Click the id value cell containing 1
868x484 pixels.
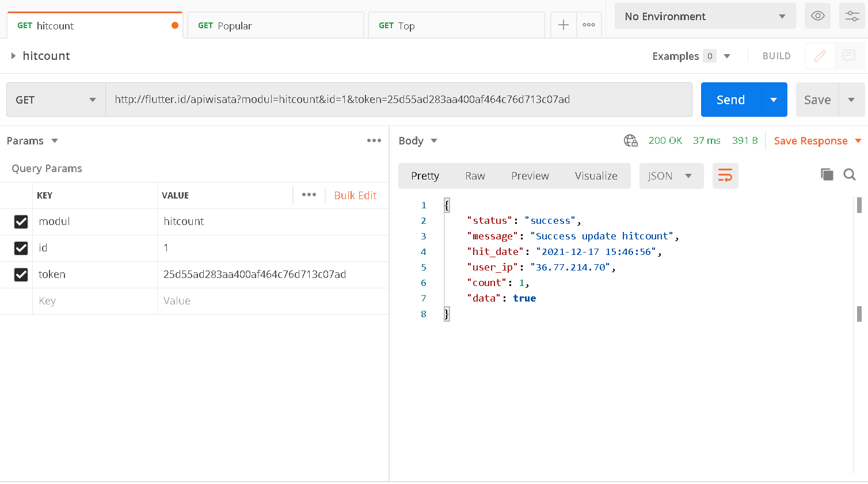click(273, 248)
